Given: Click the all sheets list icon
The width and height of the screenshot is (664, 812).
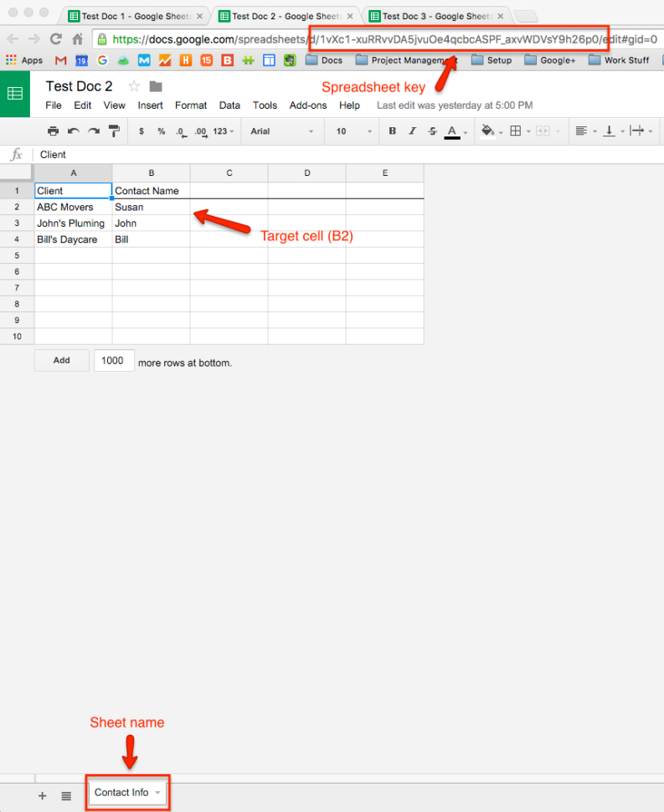Looking at the screenshot, I should pyautogui.click(x=66, y=796).
